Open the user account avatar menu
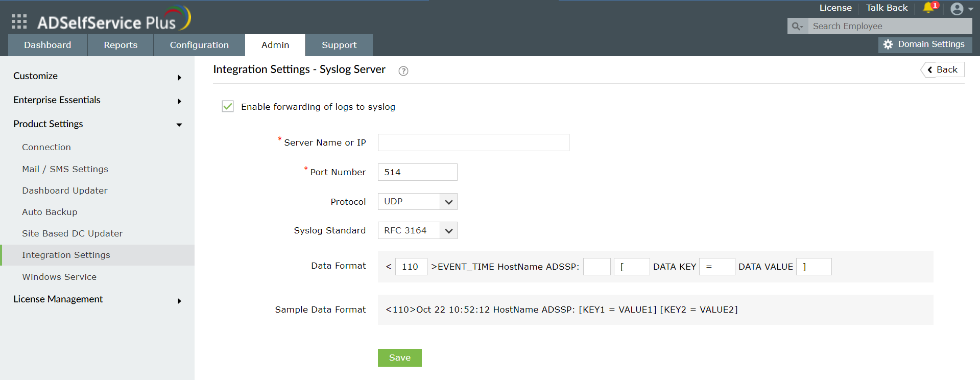This screenshot has width=980, height=380. point(958,9)
